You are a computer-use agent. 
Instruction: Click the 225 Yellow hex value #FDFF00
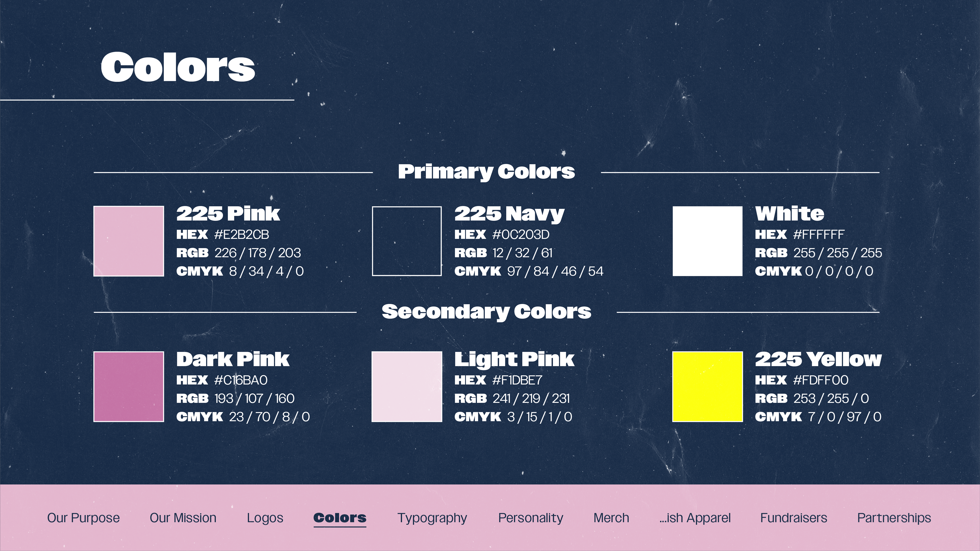[x=820, y=380]
